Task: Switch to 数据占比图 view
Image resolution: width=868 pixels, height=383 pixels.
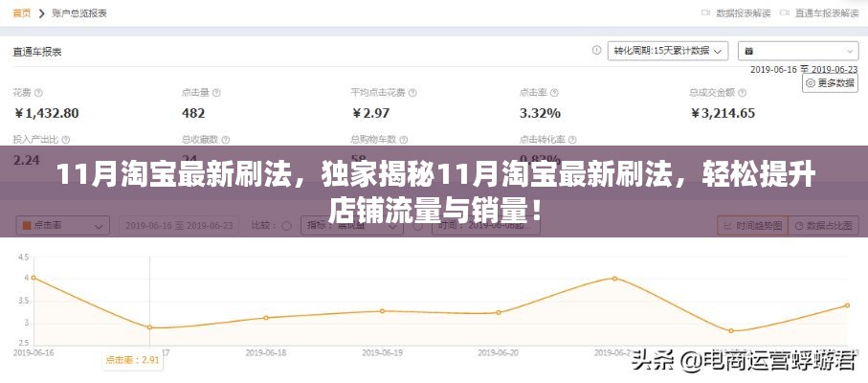Action: (822, 226)
